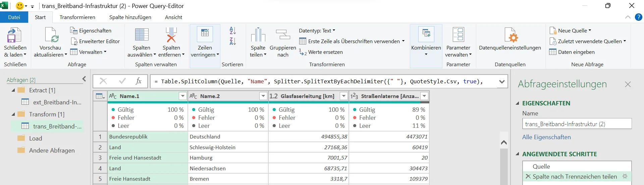Collapse the Transform [1] folder
Image resolution: width=644 pixels, height=185 pixels.
(x=13, y=114)
